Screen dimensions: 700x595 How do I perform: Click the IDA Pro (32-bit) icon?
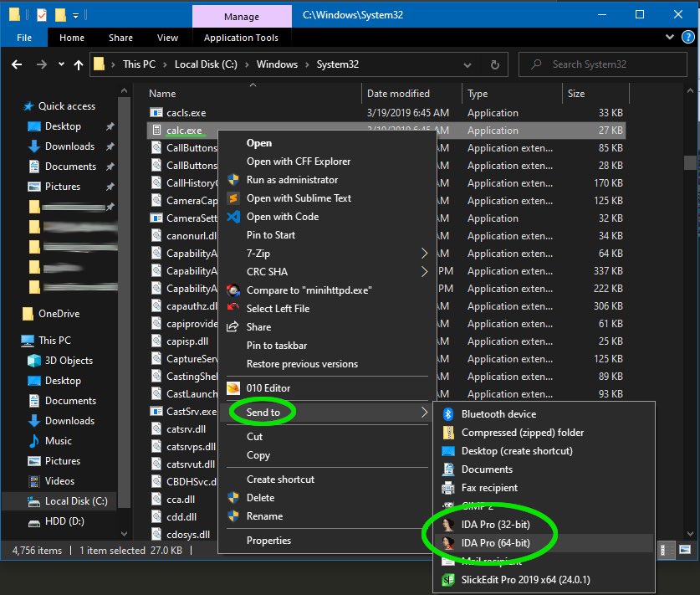(447, 525)
